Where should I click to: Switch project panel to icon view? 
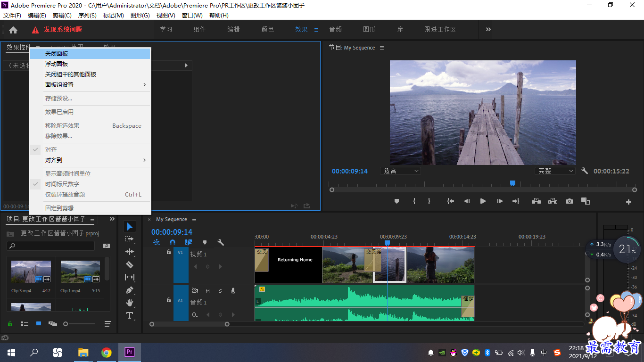click(x=39, y=324)
